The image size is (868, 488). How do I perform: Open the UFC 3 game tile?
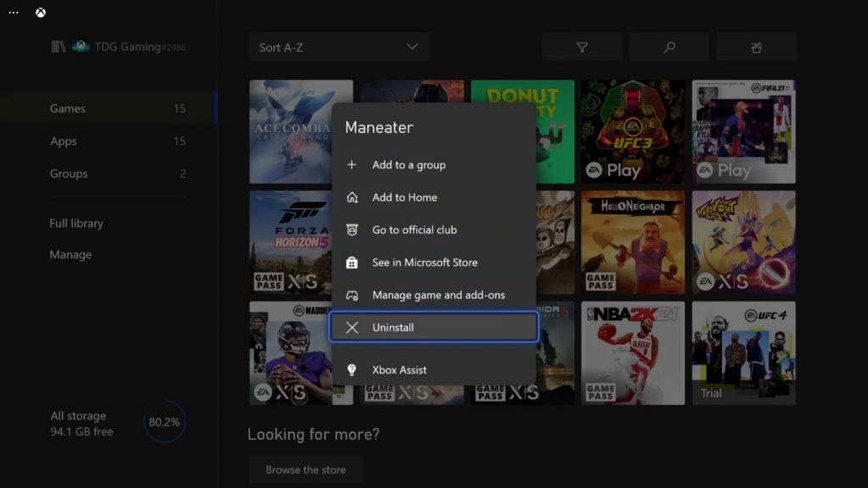pos(632,131)
